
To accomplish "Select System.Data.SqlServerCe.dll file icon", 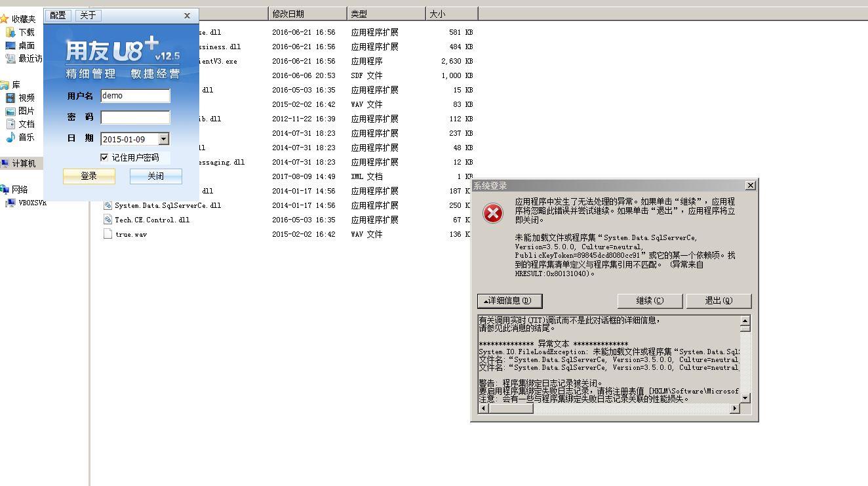I will (x=108, y=205).
